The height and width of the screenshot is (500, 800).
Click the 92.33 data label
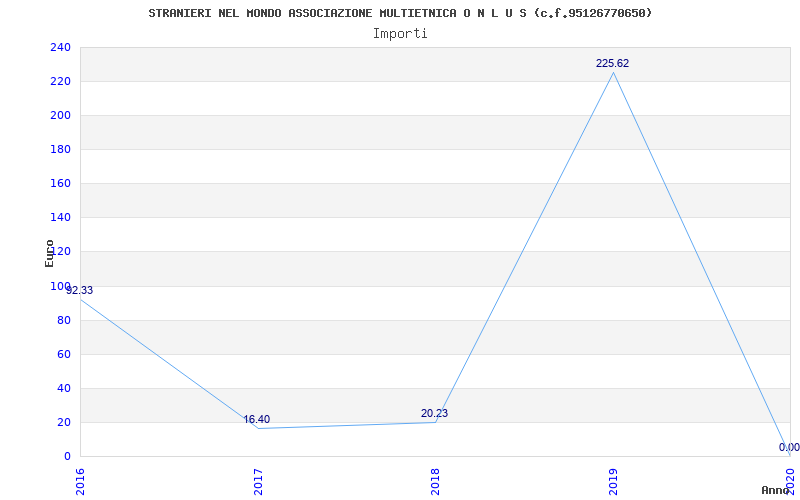(80, 290)
